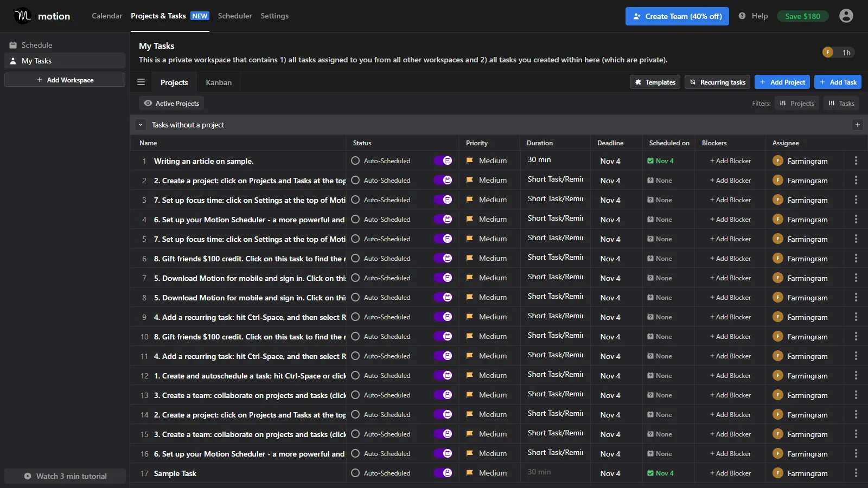Image resolution: width=868 pixels, height=488 pixels.
Task: Click Add Workspace in sidebar
Action: [x=65, y=80]
